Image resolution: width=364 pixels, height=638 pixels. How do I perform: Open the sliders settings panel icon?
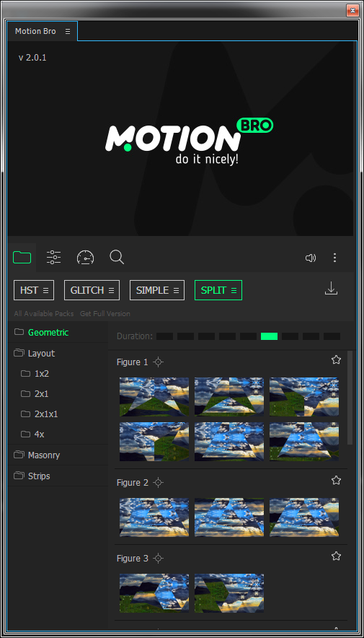tap(53, 257)
